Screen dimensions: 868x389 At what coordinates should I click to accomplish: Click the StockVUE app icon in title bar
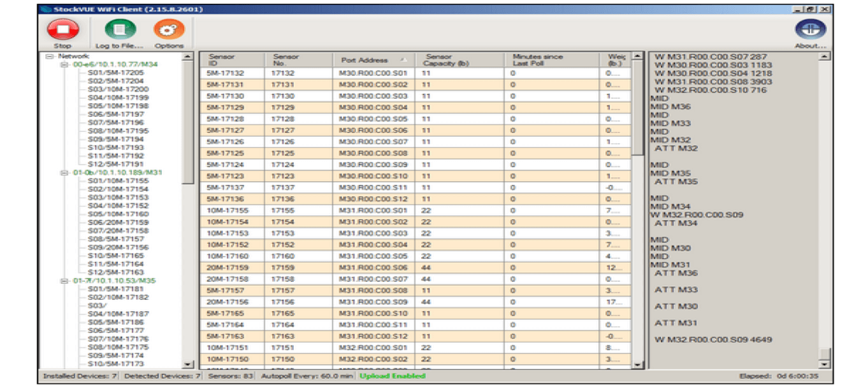click(43, 9)
